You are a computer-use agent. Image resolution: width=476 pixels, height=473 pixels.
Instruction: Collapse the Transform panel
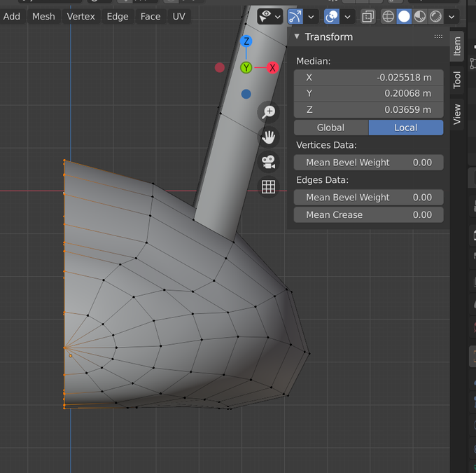tap(297, 36)
